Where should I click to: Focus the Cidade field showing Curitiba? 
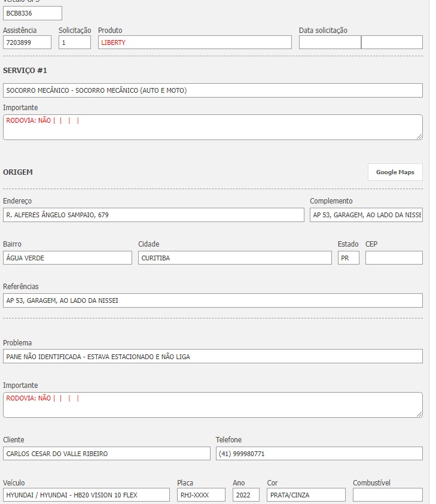click(234, 258)
